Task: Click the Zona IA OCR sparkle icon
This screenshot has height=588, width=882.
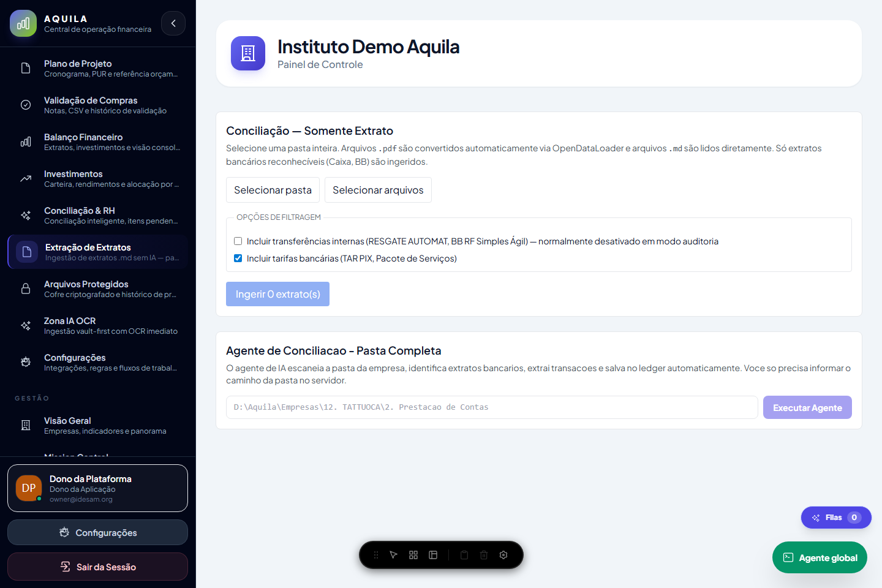Action: [x=26, y=325]
